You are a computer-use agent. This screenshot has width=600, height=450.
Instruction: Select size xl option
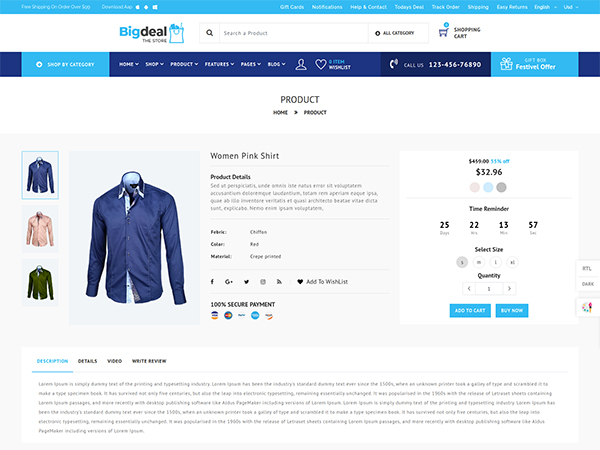pos(512,262)
